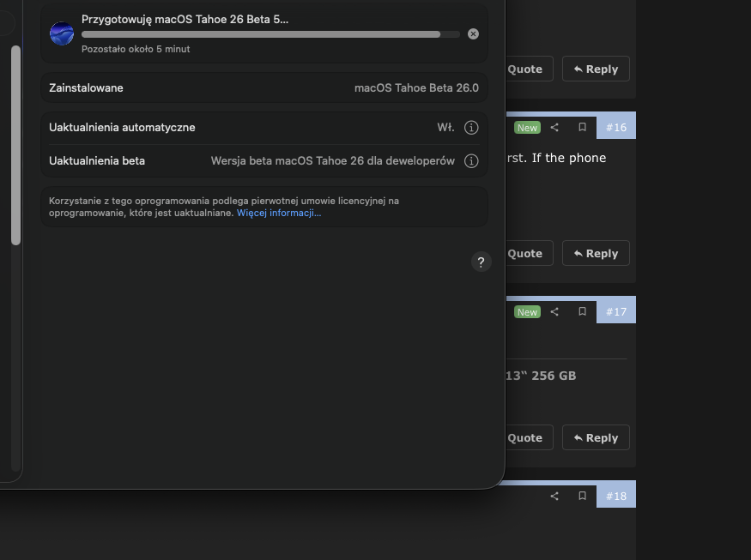Quote forum post #16
The image size is (751, 560).
(x=530, y=253)
